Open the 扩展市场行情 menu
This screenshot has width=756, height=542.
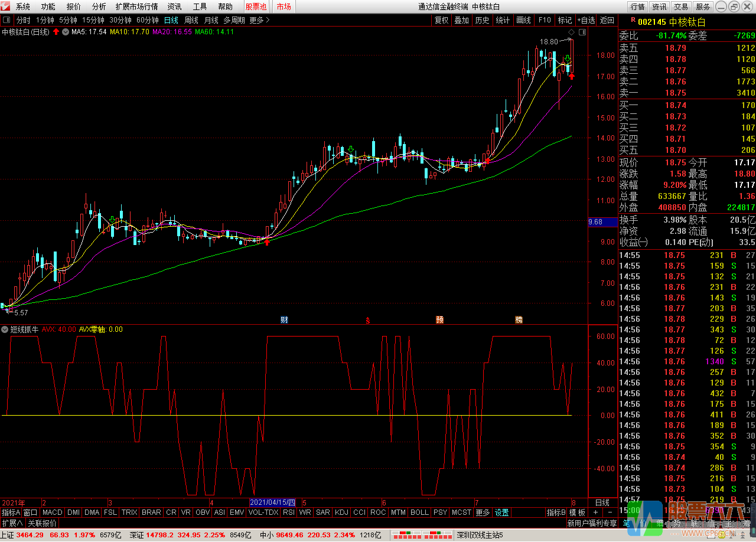(x=136, y=7)
